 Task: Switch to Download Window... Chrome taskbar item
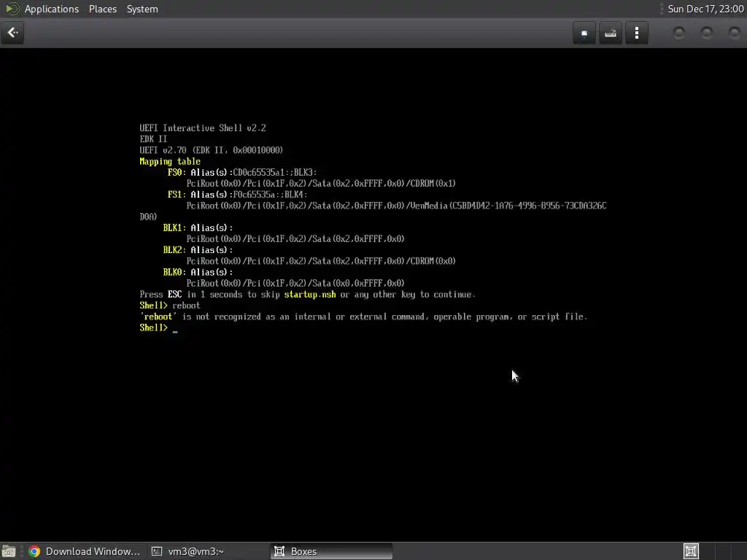coord(85,551)
